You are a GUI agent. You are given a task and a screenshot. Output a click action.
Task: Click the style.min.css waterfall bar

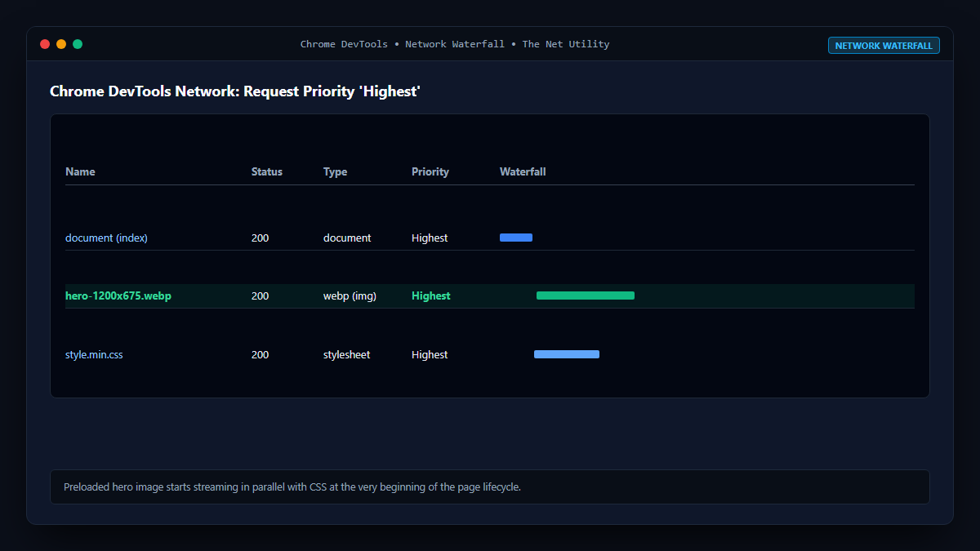pos(567,354)
